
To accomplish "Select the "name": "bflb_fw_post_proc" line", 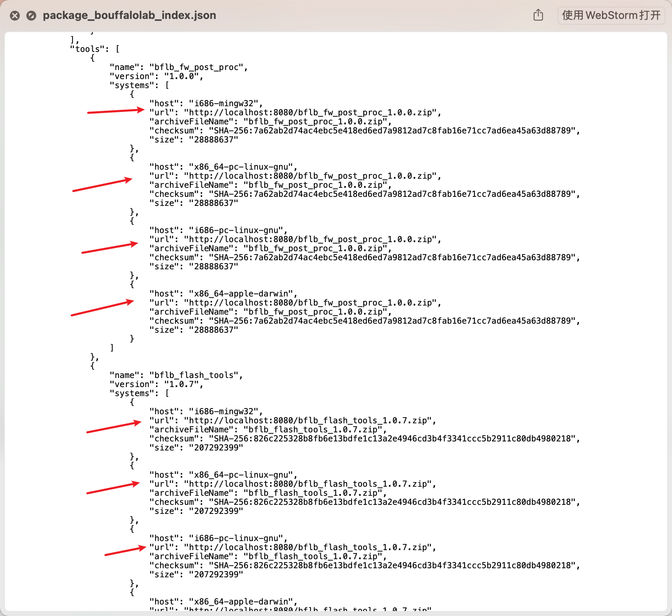I will [179, 67].
